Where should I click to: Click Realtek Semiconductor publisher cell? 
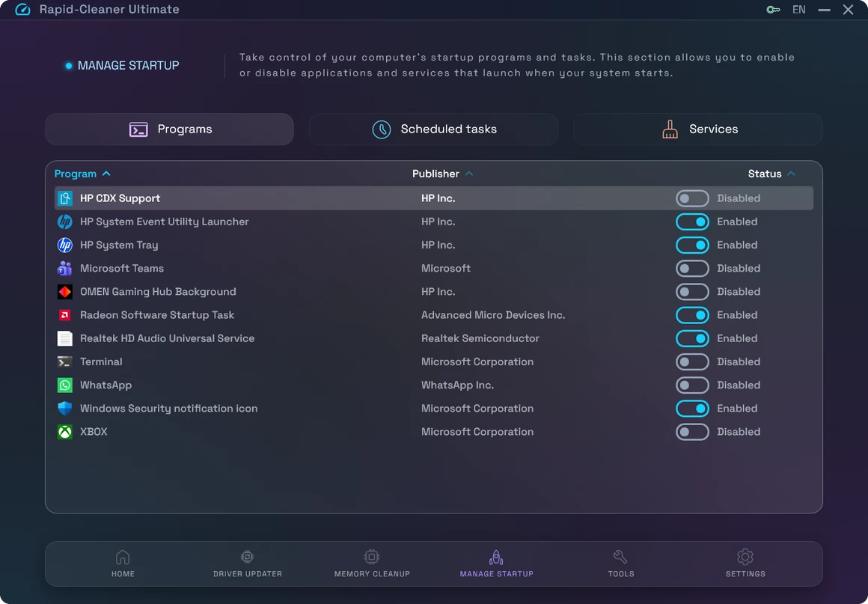(480, 338)
